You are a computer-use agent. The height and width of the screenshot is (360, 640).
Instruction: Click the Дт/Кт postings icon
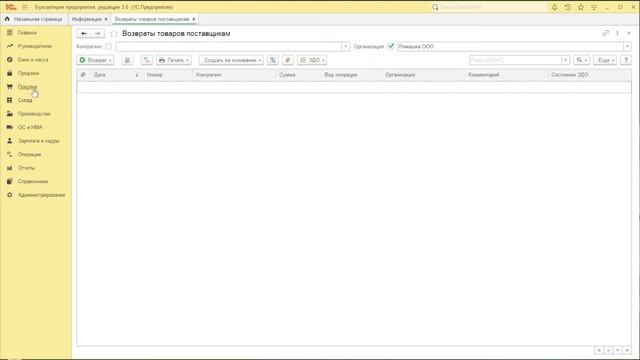pos(147,60)
